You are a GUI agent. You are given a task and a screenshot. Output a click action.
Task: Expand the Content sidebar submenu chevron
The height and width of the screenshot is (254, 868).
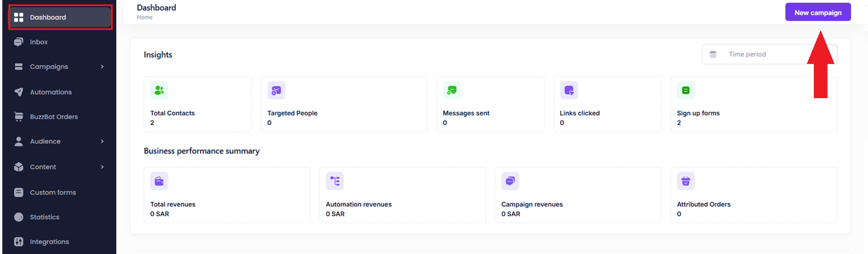(102, 167)
